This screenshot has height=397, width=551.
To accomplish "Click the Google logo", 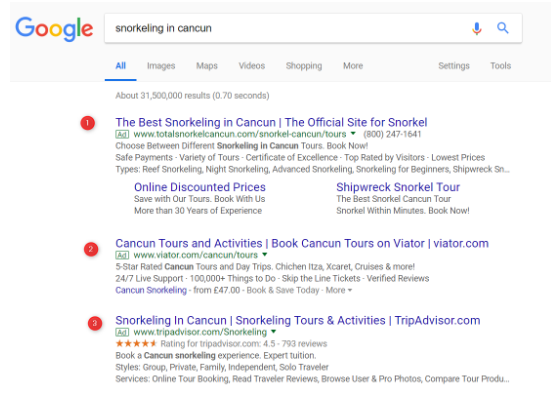I will click(54, 28).
